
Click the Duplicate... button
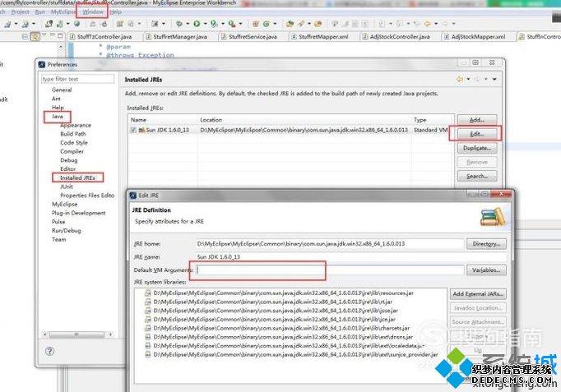click(477, 148)
